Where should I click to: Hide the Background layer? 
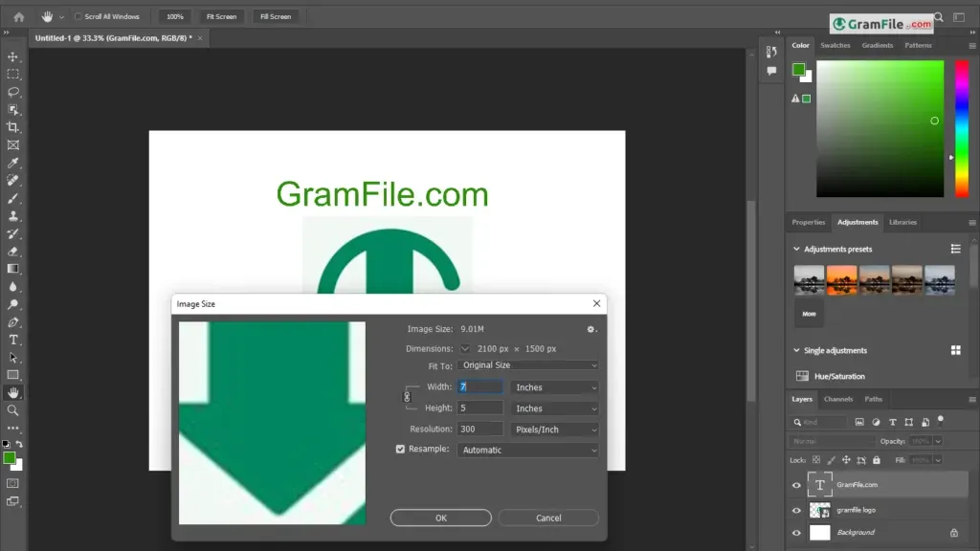pos(796,533)
